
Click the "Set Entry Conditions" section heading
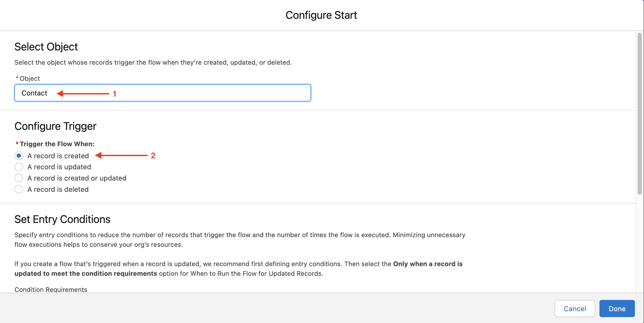[63, 219]
